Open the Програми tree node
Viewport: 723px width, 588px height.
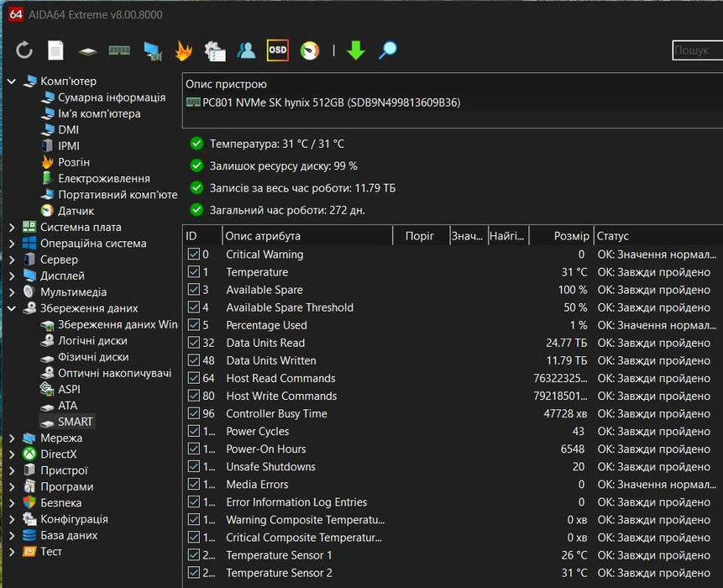[67, 486]
